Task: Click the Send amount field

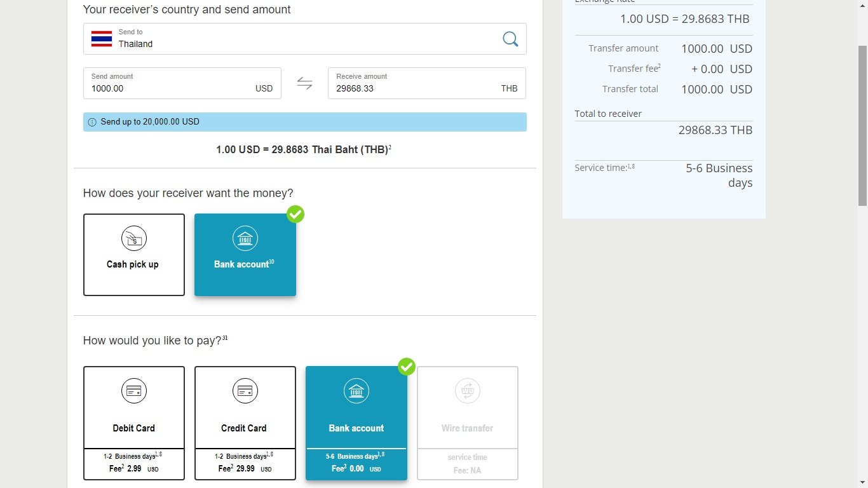Action: [182, 83]
